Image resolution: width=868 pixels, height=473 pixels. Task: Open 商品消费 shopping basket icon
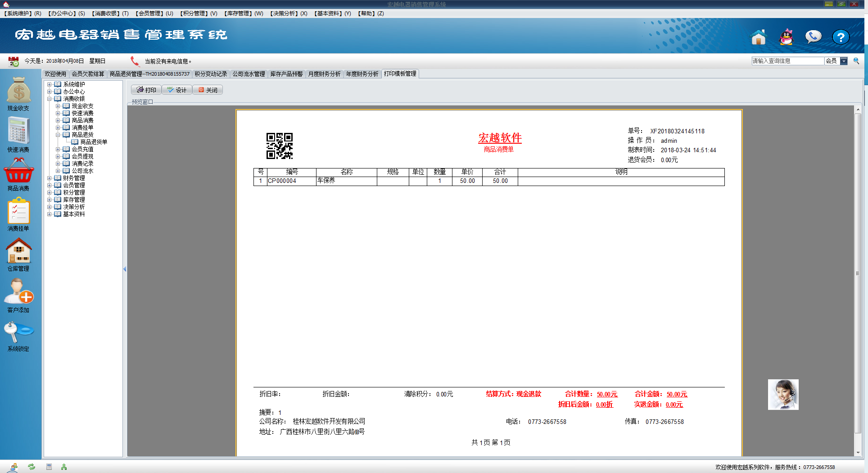(x=18, y=171)
